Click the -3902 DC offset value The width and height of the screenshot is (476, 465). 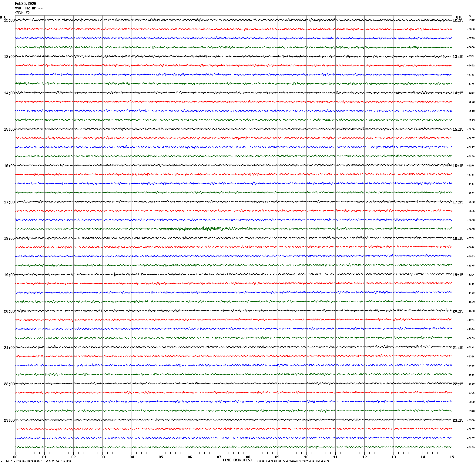tap(471, 20)
